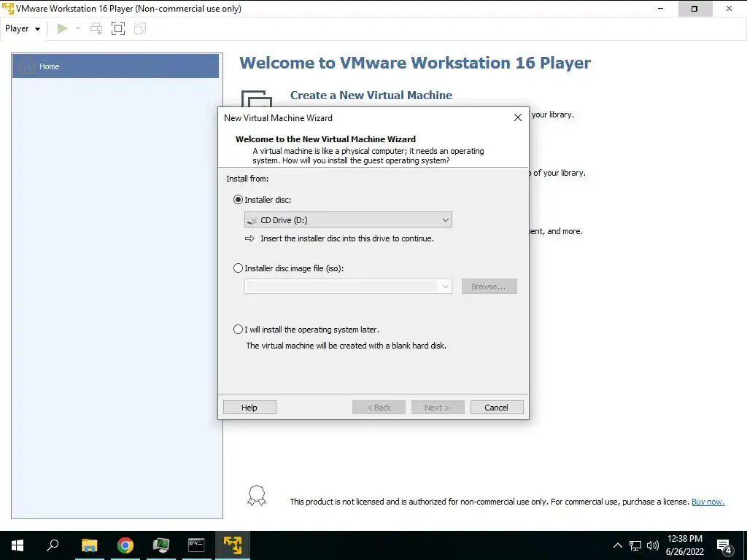
Task: Click the Create a New Virtual Machine link
Action: (x=371, y=96)
